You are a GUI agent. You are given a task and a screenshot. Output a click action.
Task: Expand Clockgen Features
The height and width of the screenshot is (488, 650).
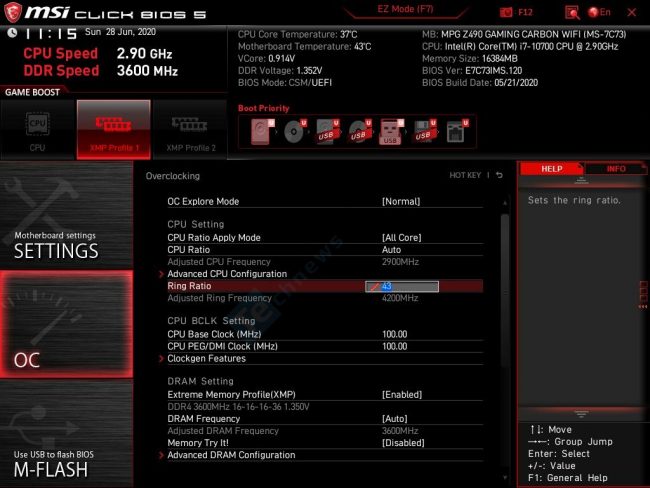coord(206,358)
